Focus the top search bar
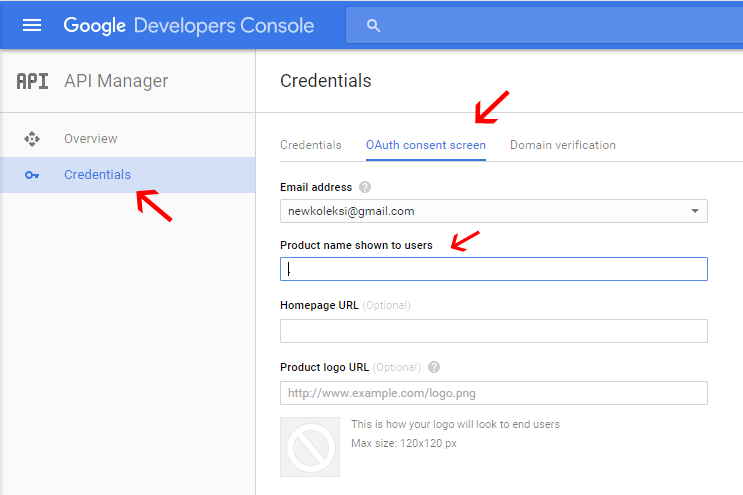This screenshot has width=743, height=495. [x=544, y=26]
